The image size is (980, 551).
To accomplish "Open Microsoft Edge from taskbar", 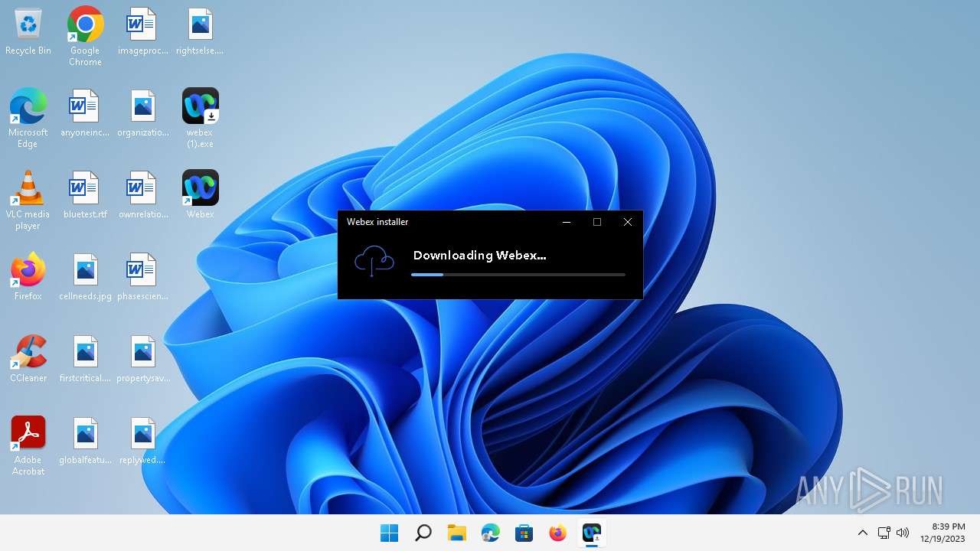I will tap(490, 533).
